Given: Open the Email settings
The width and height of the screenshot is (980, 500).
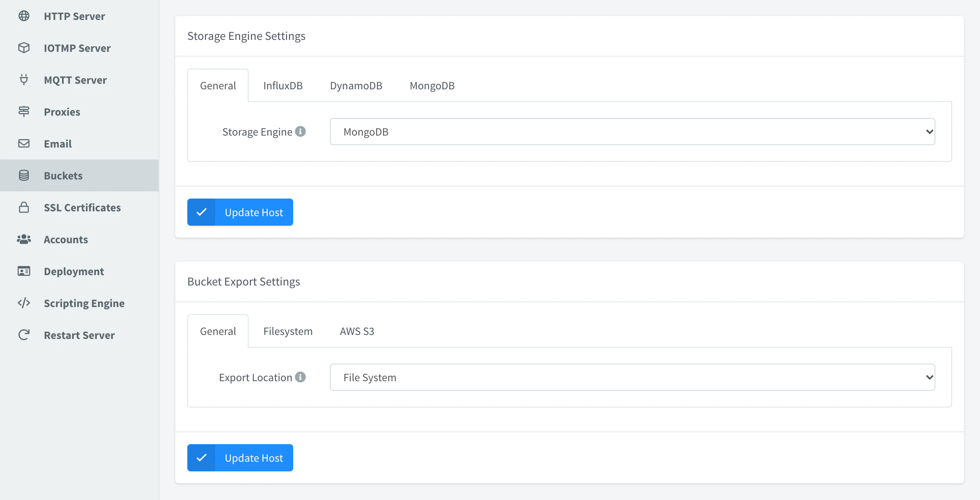Looking at the screenshot, I should pos(79,144).
